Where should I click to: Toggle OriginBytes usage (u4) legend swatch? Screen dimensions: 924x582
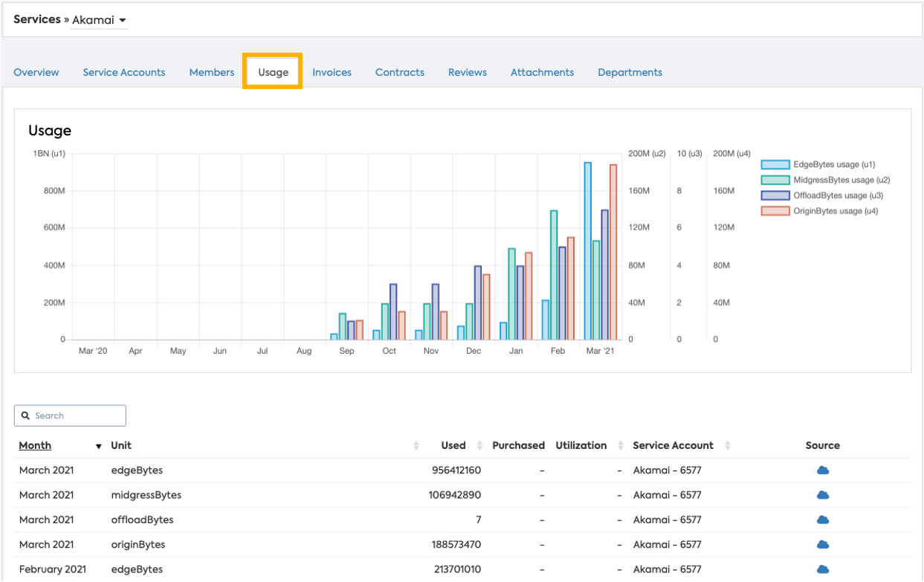pyautogui.click(x=775, y=211)
